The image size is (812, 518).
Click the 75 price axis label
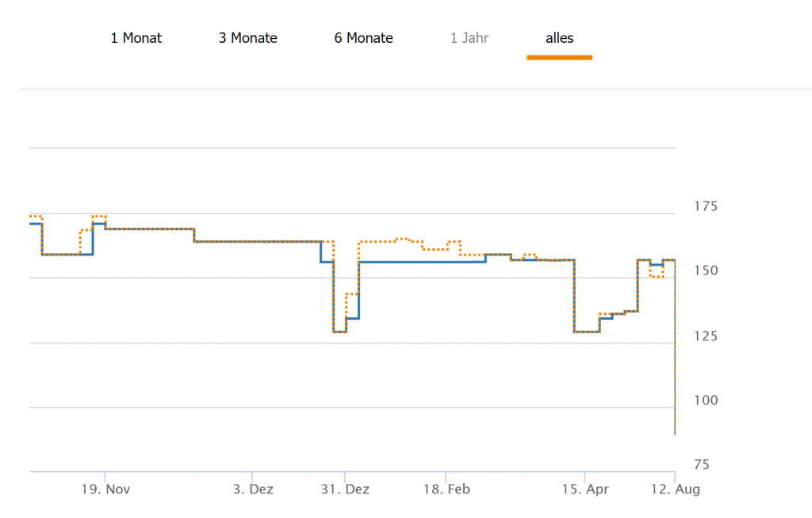click(702, 465)
